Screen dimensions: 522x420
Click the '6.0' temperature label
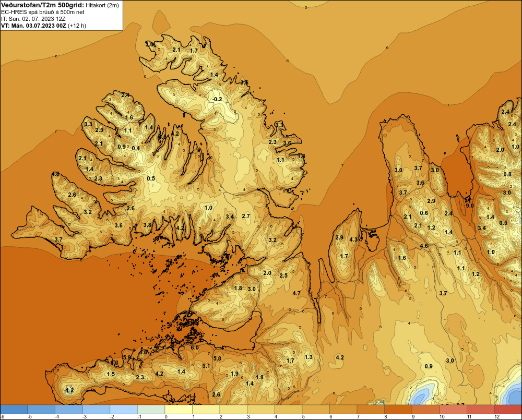pos(195,348)
